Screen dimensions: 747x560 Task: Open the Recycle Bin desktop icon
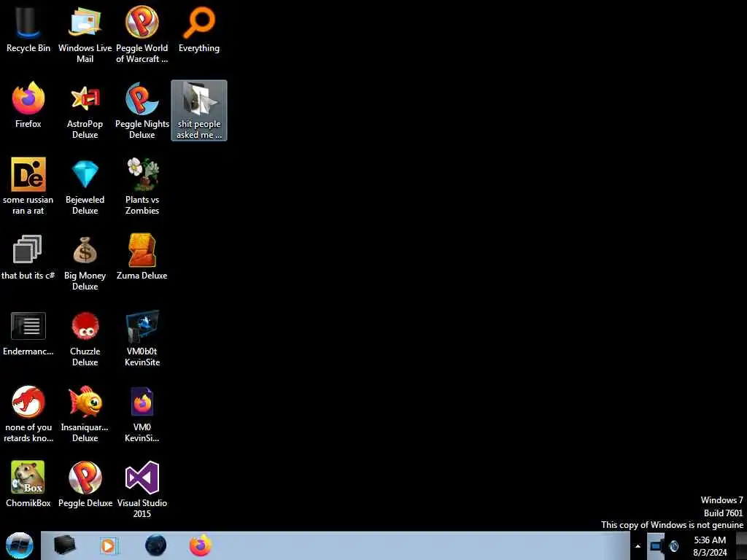pyautogui.click(x=28, y=23)
